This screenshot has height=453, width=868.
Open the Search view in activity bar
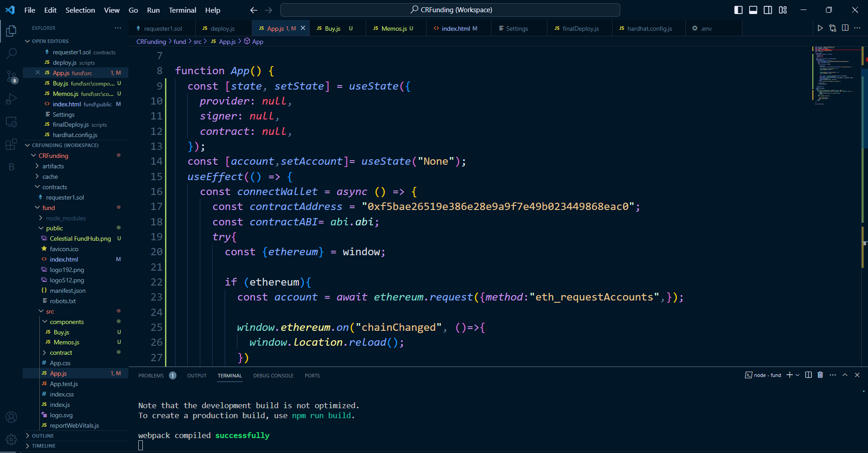11,53
